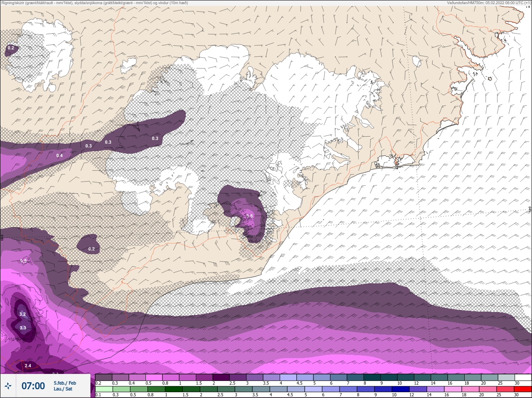532x398 pixels.
Task: Click the 3.2 precipitation value on the map
Action: pos(22,314)
